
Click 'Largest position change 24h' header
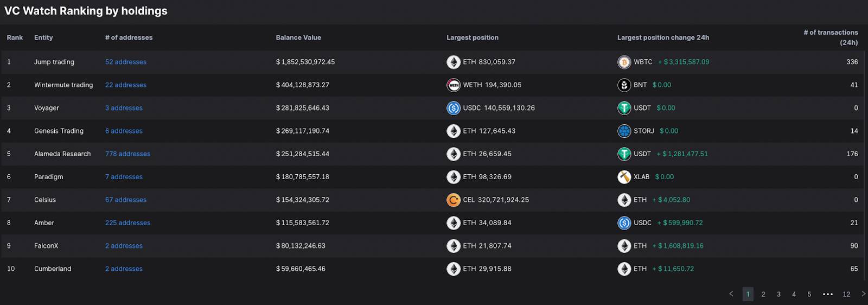coord(663,37)
